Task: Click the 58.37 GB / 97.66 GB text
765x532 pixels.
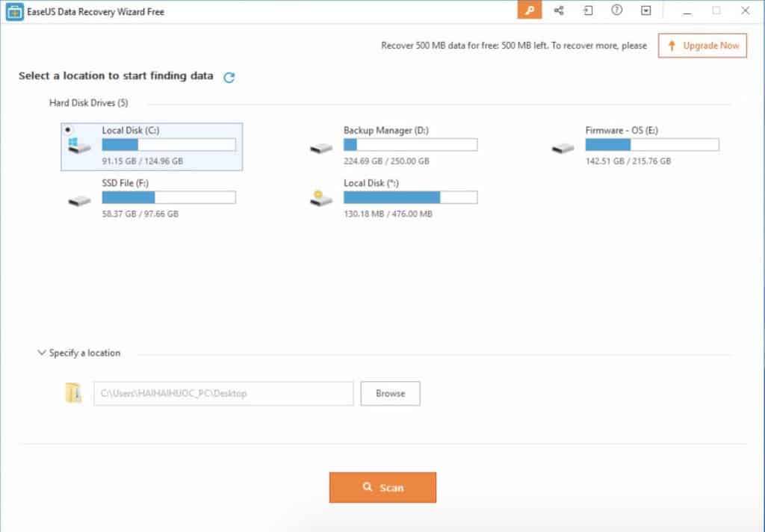Action: (140, 214)
